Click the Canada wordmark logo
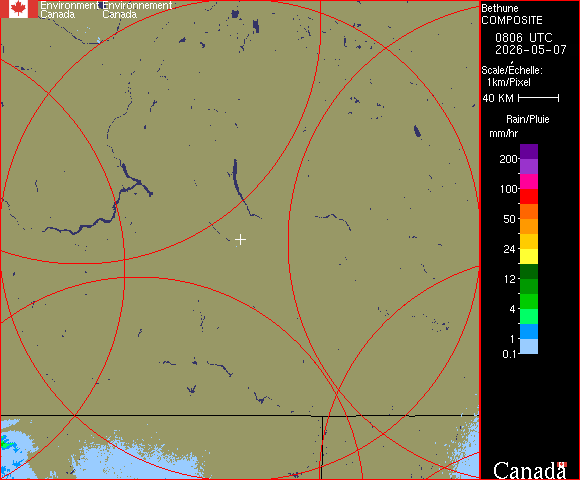The image size is (580, 480). pyautogui.click(x=530, y=470)
